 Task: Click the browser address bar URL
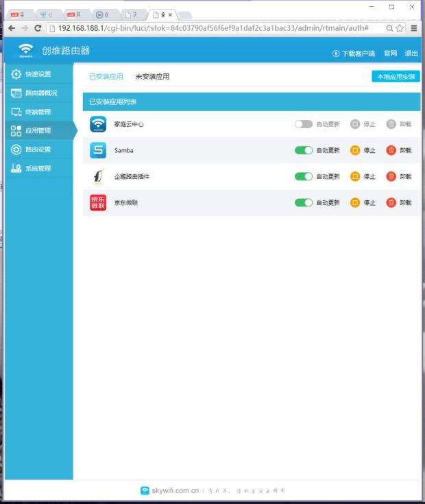(213, 28)
